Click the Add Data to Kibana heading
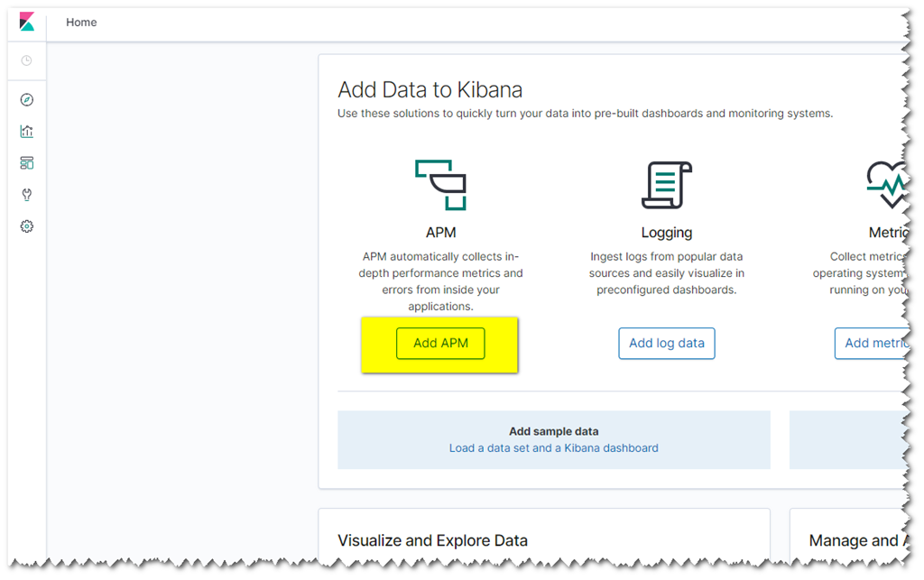Viewport: 924px width, 580px height. 430,90
